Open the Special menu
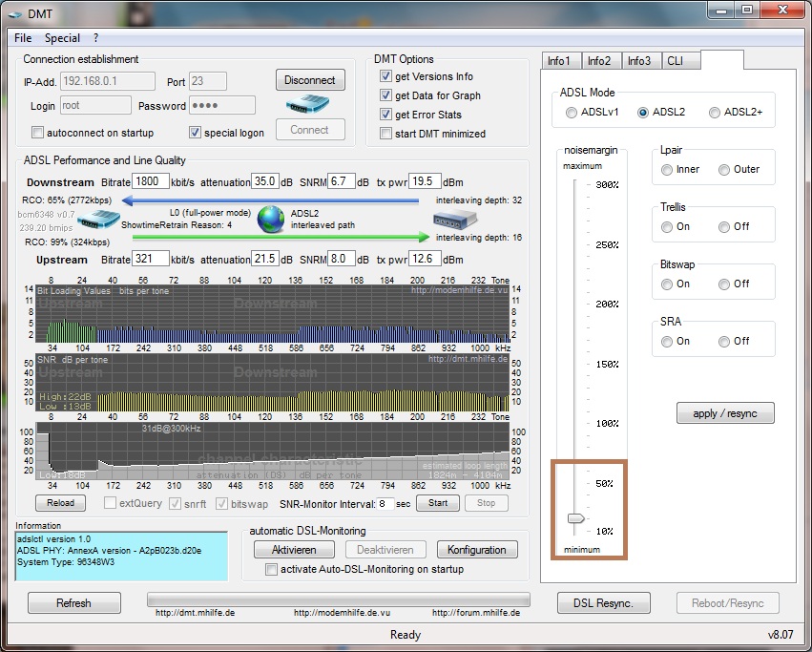 (62, 38)
